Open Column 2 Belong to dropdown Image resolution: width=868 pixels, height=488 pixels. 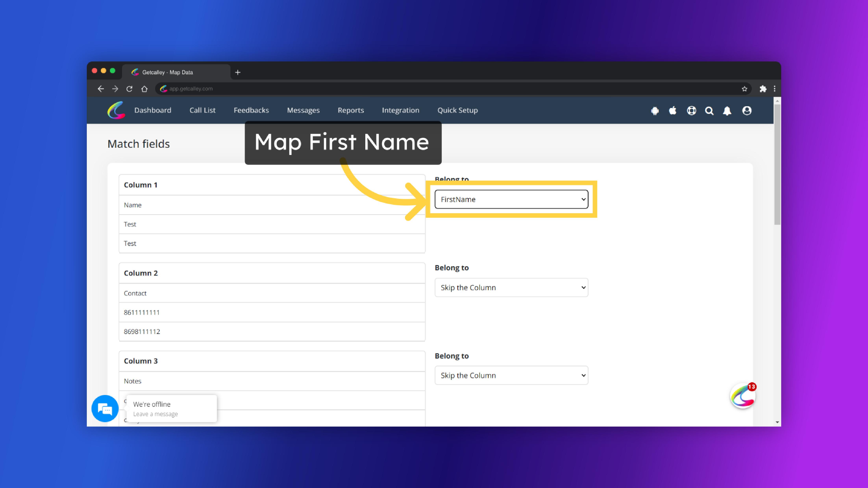coord(511,288)
